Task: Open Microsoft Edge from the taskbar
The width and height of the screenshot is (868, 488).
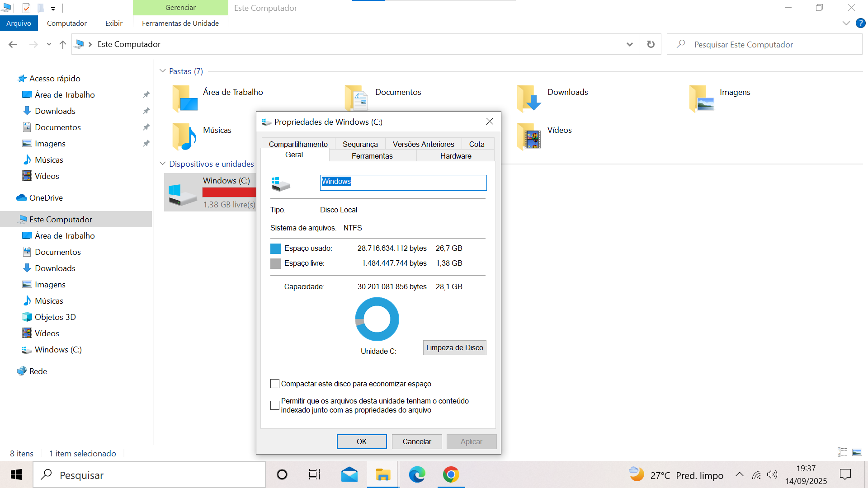Action: click(x=417, y=475)
